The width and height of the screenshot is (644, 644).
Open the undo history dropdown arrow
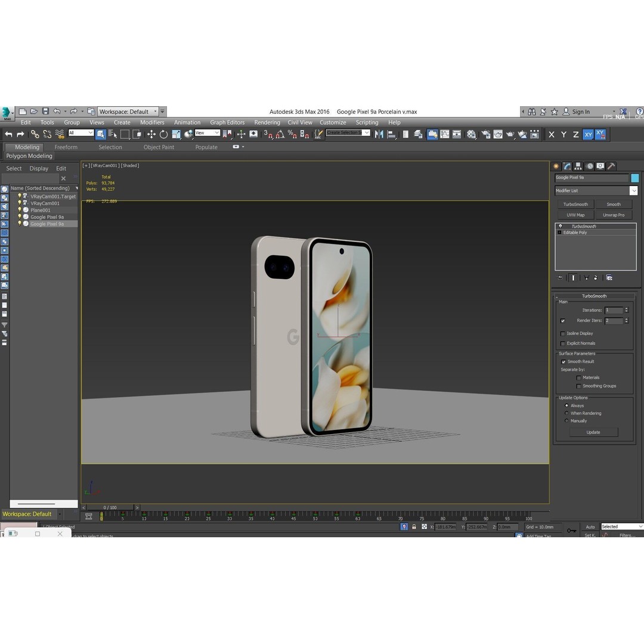pos(66,112)
